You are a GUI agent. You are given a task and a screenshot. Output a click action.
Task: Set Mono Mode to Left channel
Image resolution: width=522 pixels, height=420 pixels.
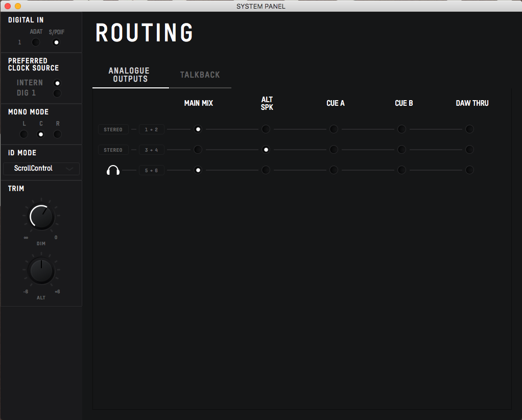(x=23, y=134)
